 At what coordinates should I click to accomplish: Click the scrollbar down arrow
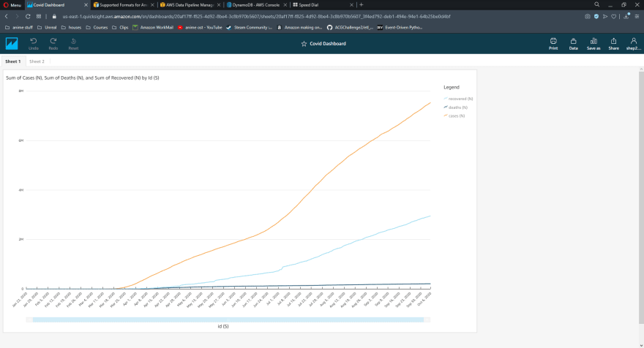641,345
